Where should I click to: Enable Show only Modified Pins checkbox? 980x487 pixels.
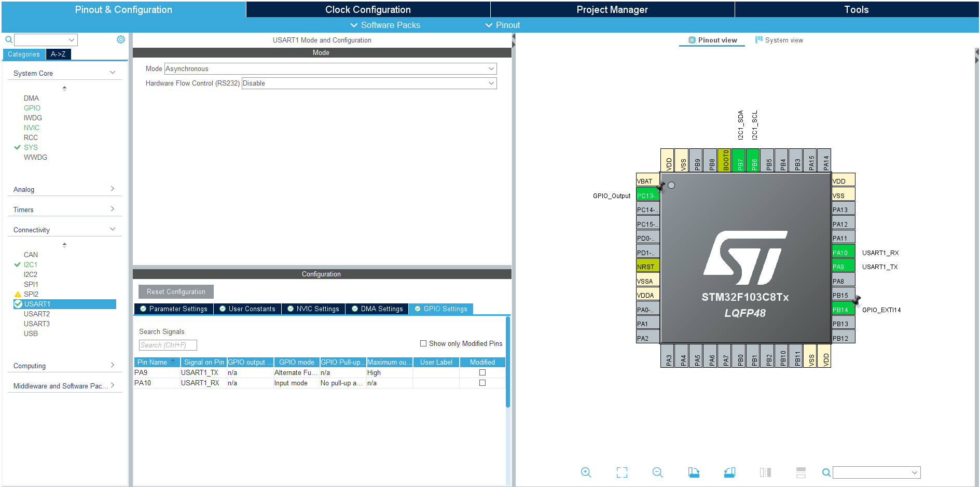[423, 343]
